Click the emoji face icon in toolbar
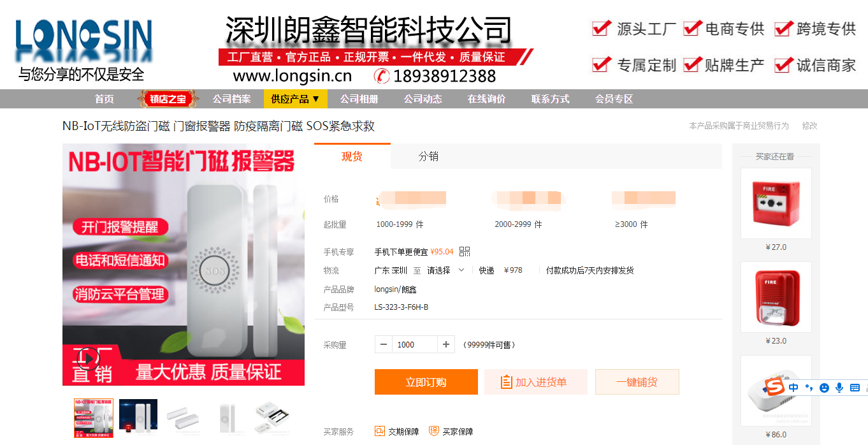This screenshot has height=445, width=868. pyautogui.click(x=824, y=388)
